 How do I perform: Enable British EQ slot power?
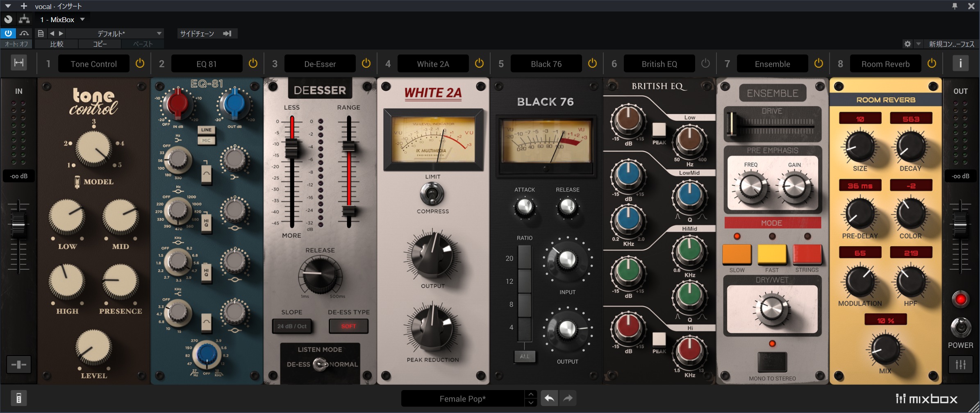coord(705,64)
